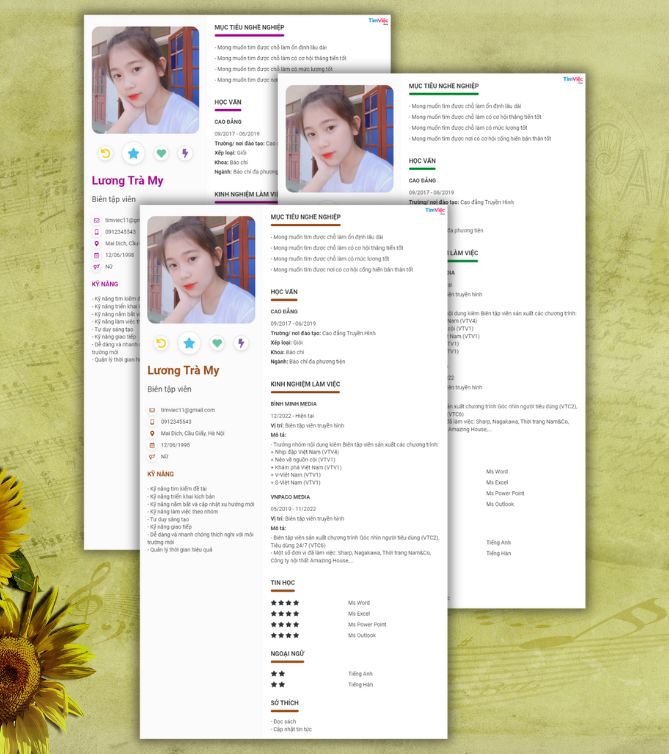Click the blue star icon on the front CV

click(188, 344)
